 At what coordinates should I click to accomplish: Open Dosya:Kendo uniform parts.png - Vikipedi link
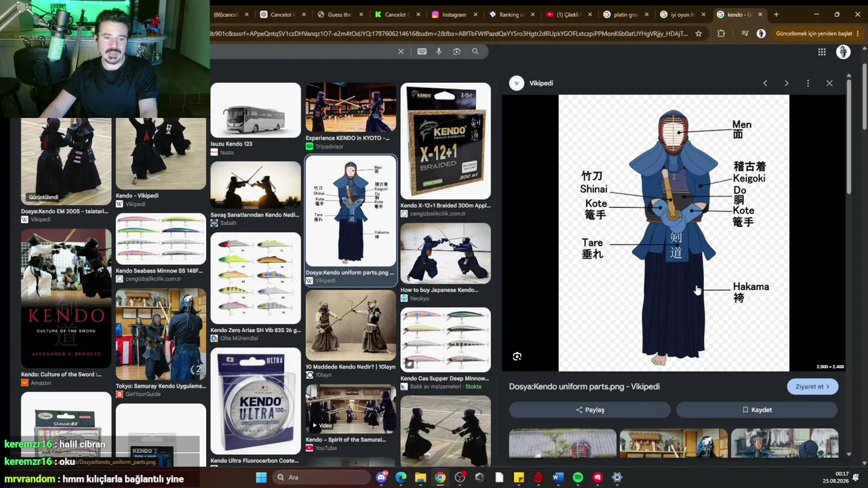(585, 387)
